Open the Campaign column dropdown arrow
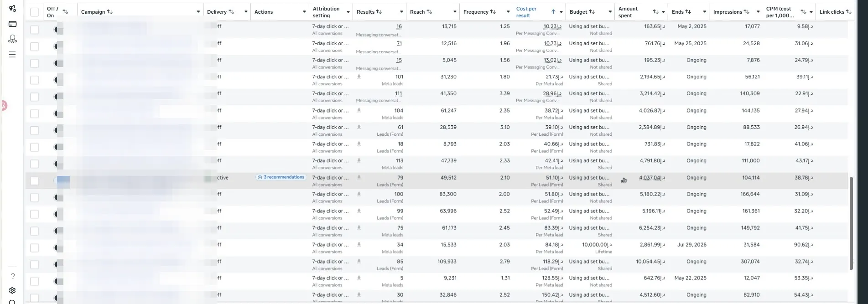The height and width of the screenshot is (304, 868). point(198,12)
